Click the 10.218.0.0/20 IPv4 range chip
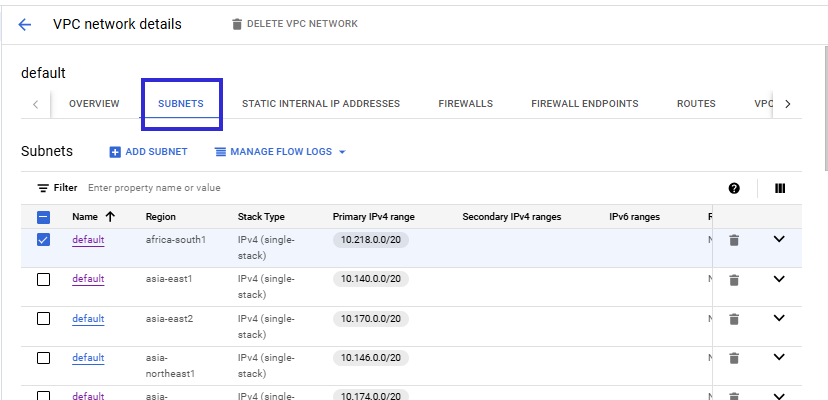The image size is (828, 400). [x=371, y=240]
